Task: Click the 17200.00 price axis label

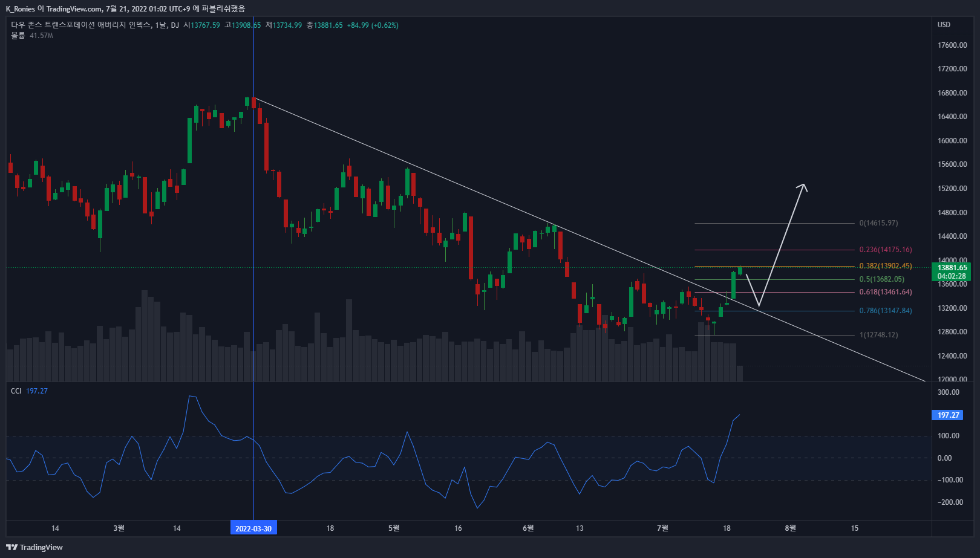Action: [x=952, y=69]
